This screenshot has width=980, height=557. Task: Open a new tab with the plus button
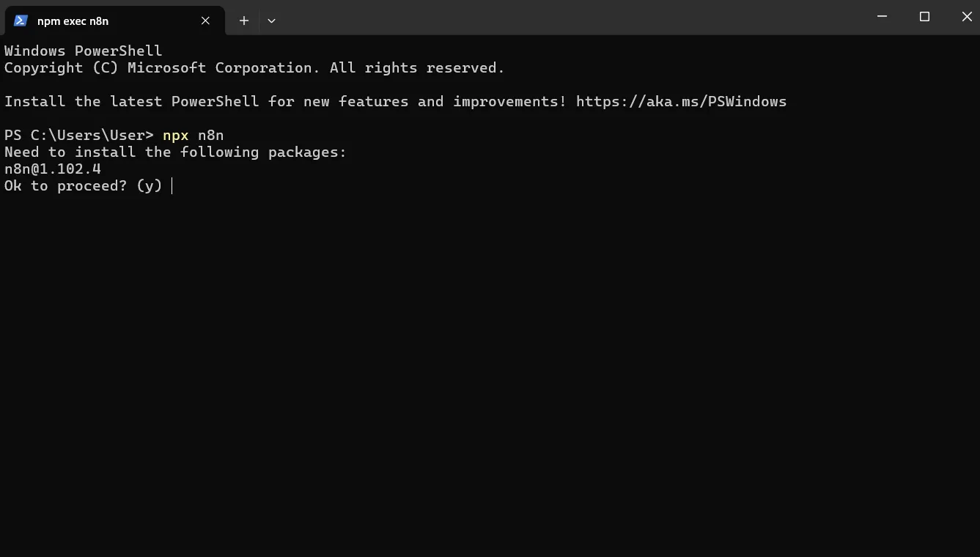point(244,21)
